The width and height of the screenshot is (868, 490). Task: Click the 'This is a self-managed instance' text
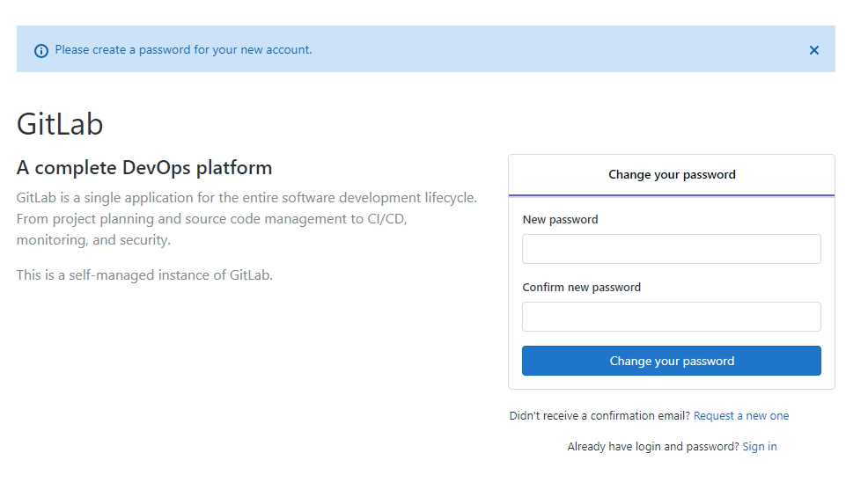[144, 274]
